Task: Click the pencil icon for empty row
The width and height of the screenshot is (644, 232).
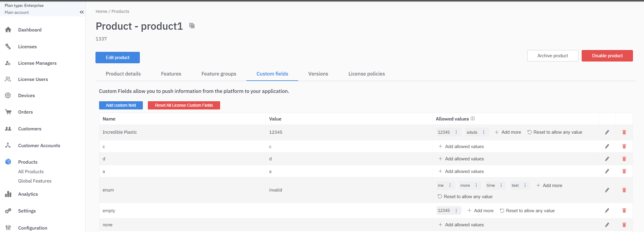Action: pyautogui.click(x=607, y=211)
